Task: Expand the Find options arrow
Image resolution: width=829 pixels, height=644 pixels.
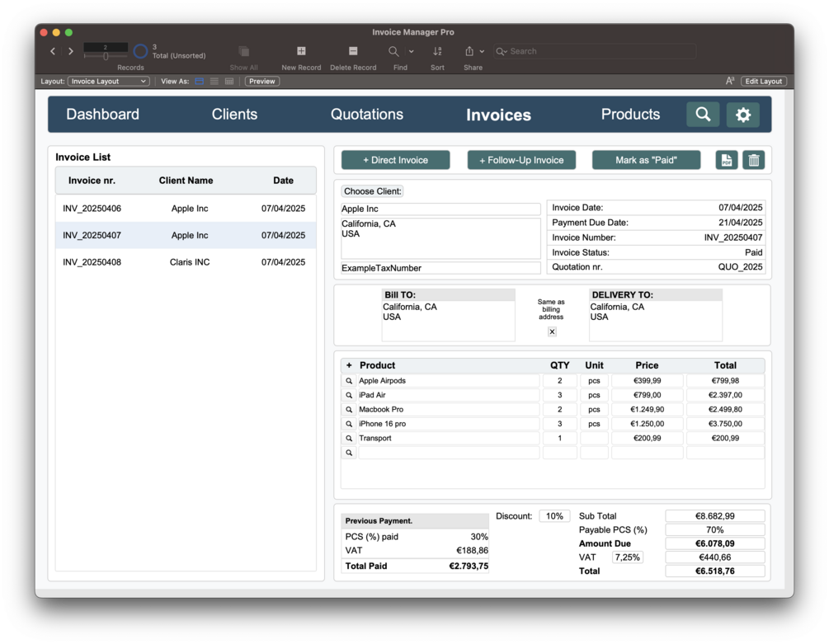Action: [x=412, y=51]
